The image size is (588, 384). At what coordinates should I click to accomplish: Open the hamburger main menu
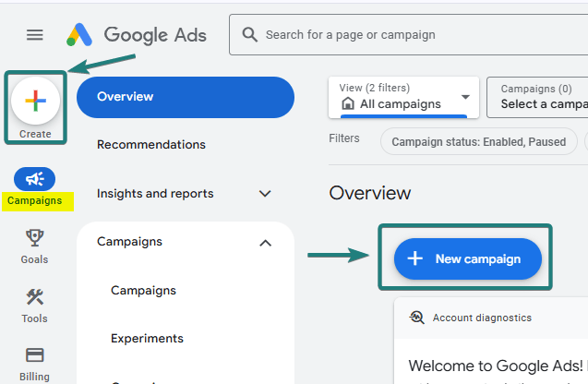coord(34,35)
